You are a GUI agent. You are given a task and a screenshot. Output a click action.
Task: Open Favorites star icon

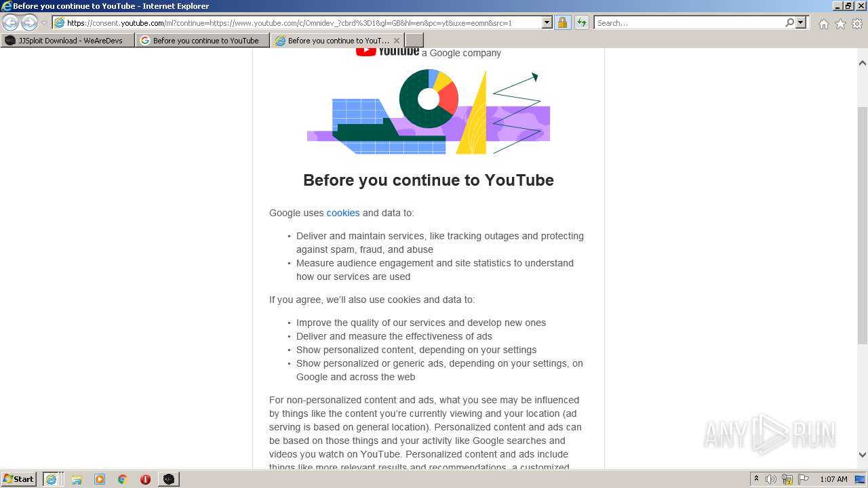[840, 24]
